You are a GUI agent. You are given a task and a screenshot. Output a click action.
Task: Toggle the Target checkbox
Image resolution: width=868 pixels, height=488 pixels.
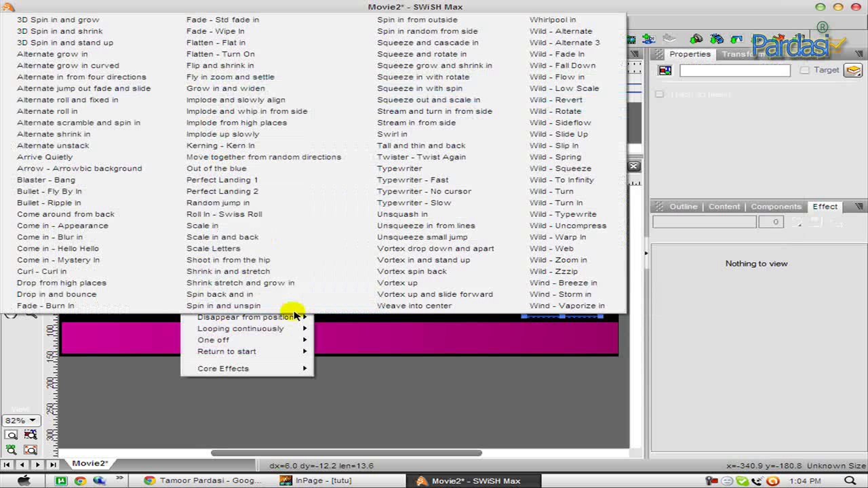804,70
